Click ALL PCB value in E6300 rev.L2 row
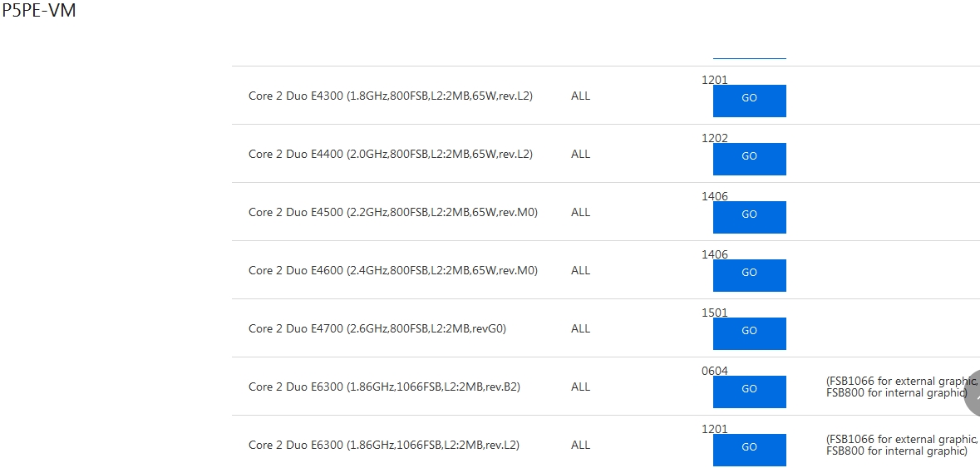The width and height of the screenshot is (980, 468). click(x=581, y=445)
